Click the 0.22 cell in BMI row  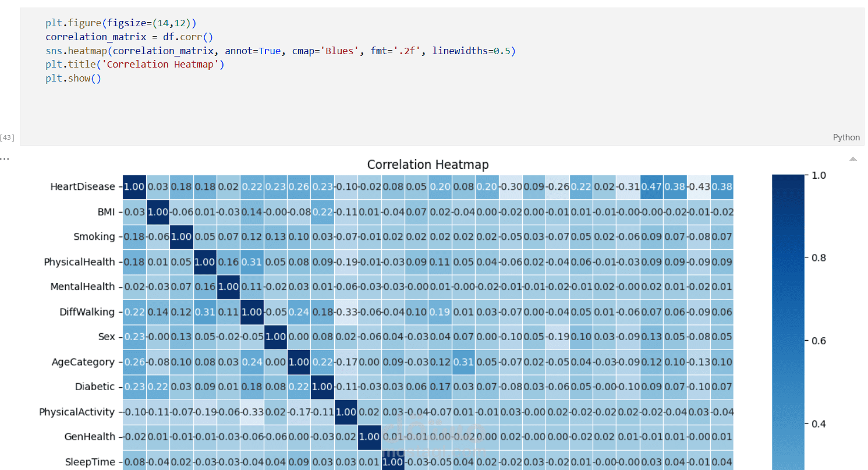(323, 212)
